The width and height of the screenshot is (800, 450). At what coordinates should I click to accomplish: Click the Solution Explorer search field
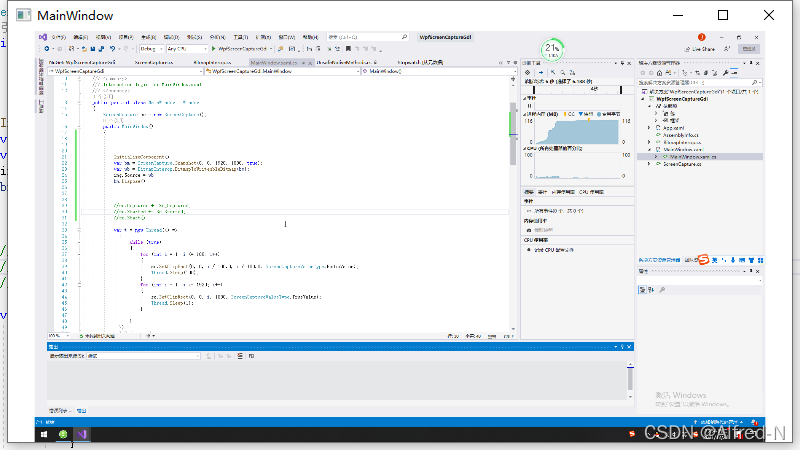(697, 82)
